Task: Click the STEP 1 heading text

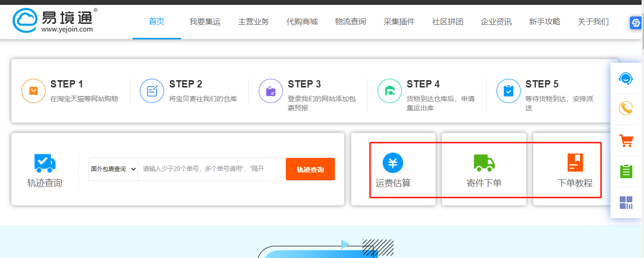Action: (67, 84)
